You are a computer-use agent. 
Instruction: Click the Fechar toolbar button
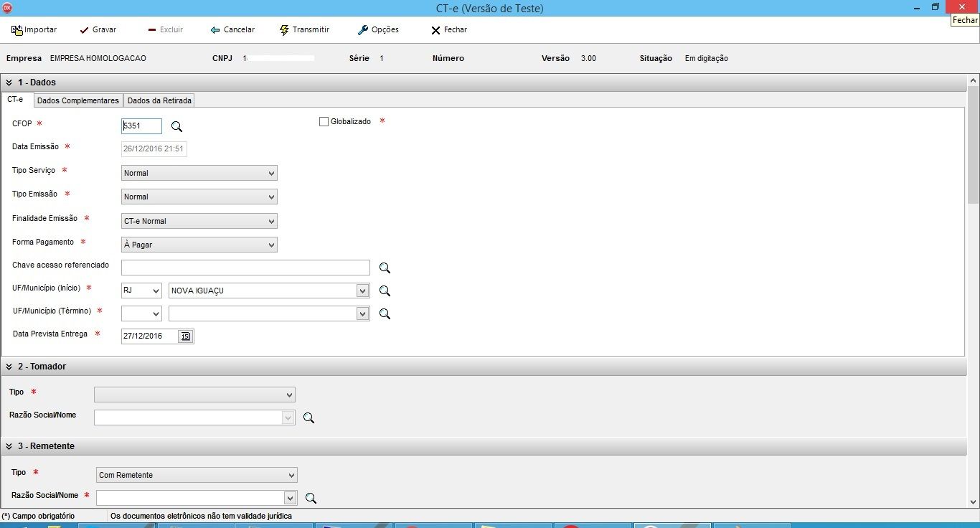coord(449,30)
